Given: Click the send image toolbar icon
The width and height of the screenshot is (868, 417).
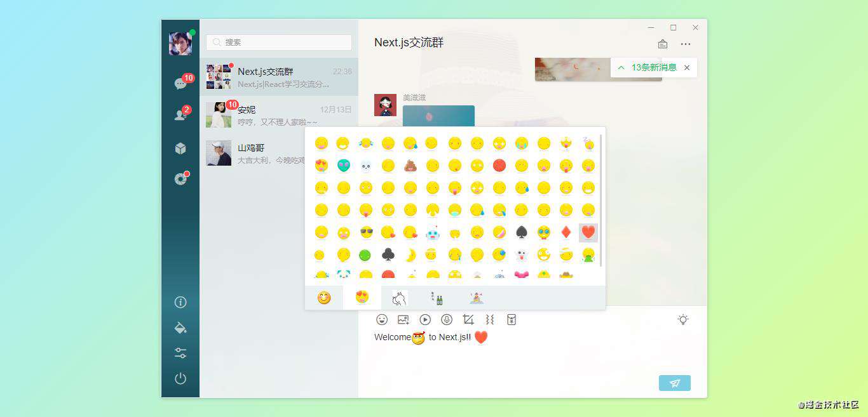Looking at the screenshot, I should pyautogui.click(x=403, y=320).
